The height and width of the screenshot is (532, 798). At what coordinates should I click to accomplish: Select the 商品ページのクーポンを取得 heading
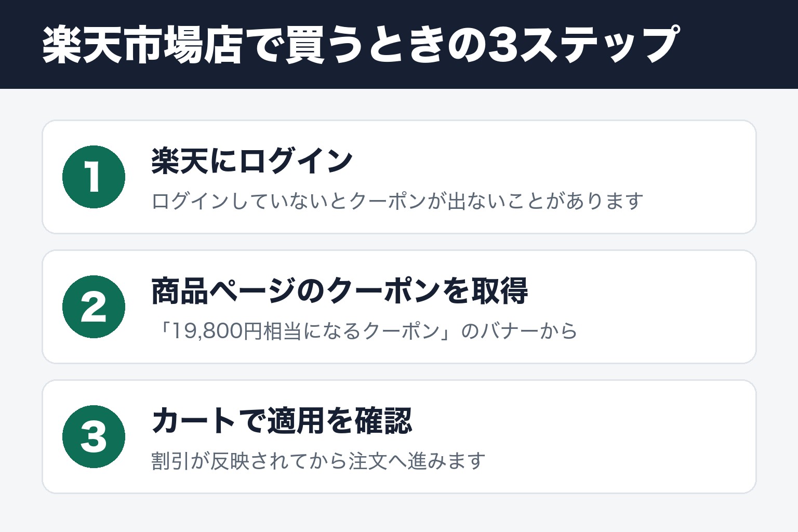340,290
